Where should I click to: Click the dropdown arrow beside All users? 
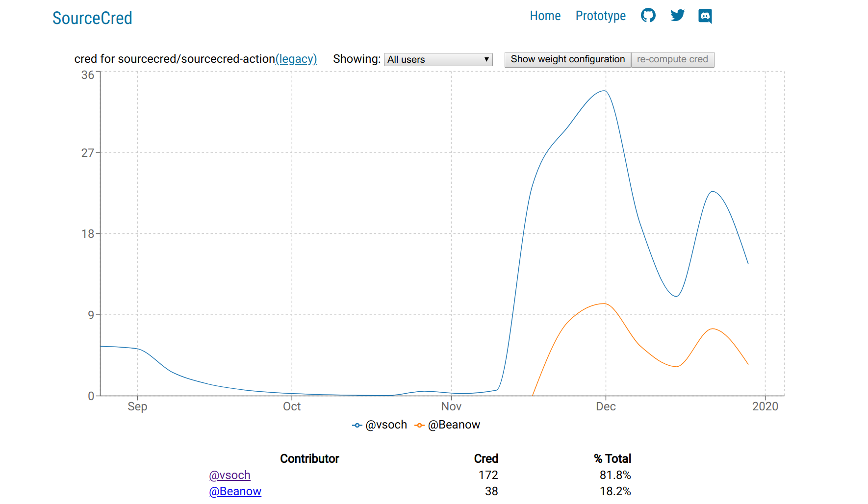[486, 59]
